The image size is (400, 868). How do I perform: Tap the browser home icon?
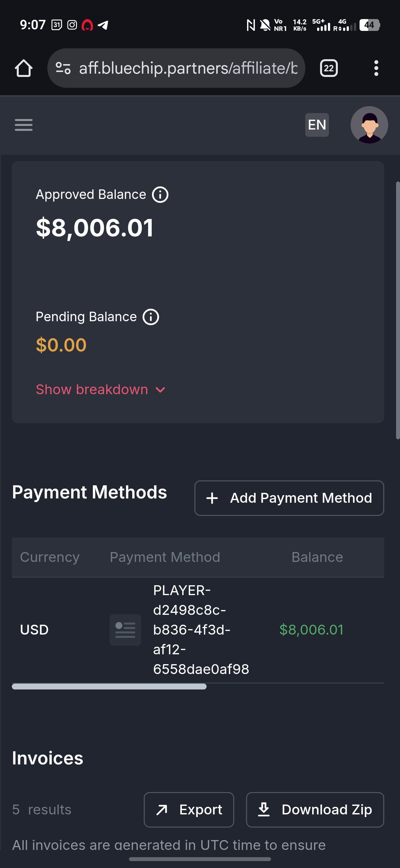(x=24, y=68)
